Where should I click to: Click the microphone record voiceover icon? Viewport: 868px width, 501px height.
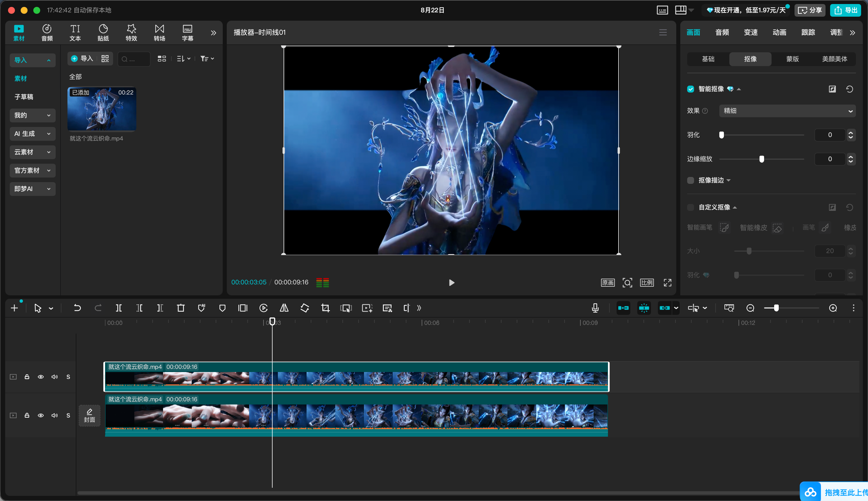[x=595, y=308]
